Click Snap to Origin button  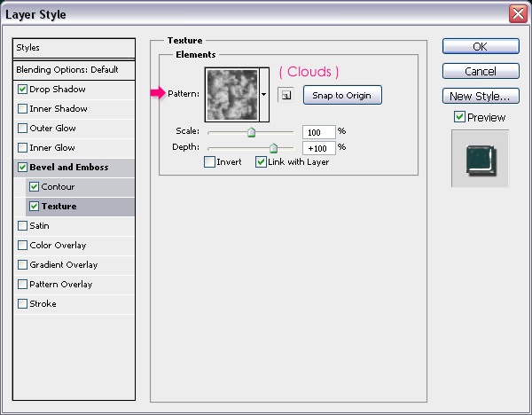pyautogui.click(x=342, y=95)
